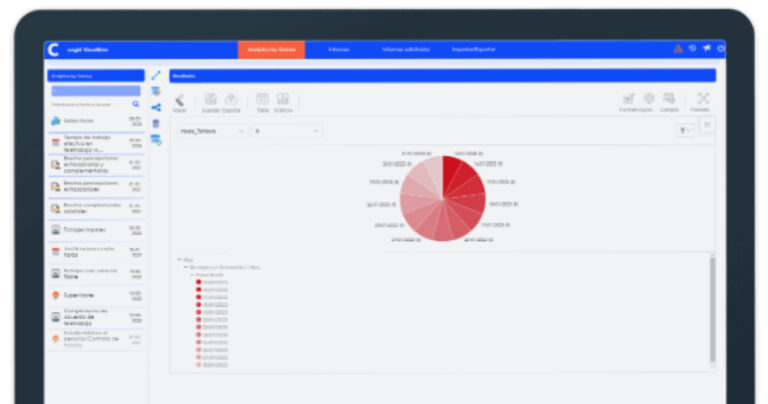Click the blue sidebar header bar
The height and width of the screenshot is (404, 768).
point(96,76)
